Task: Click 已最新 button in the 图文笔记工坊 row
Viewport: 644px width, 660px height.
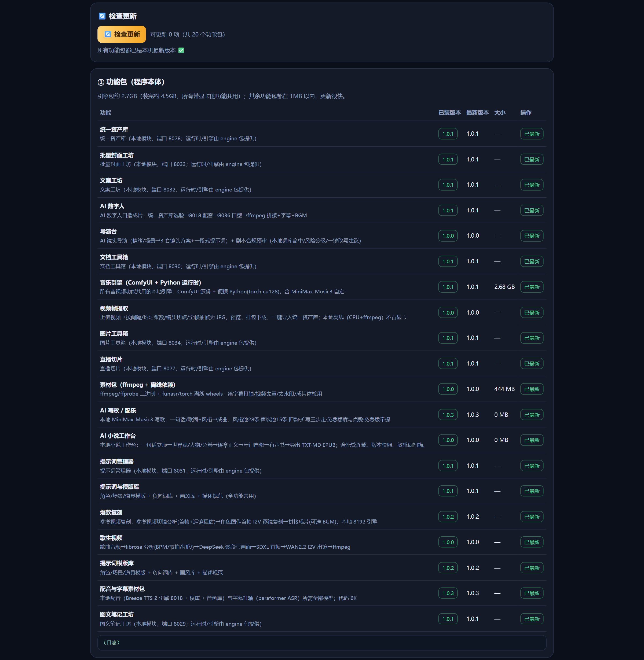Action: (x=531, y=619)
